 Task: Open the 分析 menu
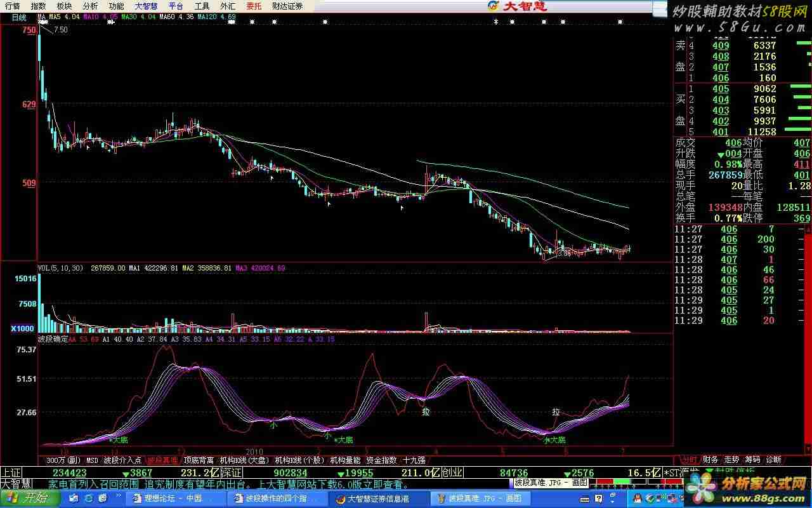tap(90, 6)
